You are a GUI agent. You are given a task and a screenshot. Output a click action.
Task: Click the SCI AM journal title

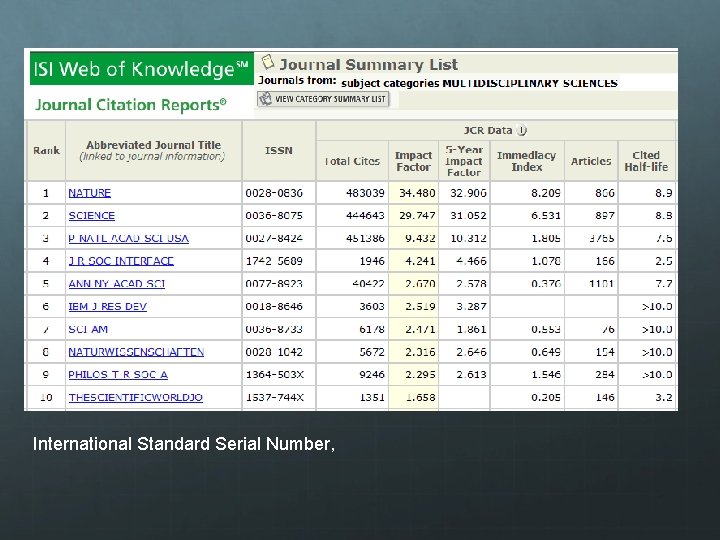point(88,329)
